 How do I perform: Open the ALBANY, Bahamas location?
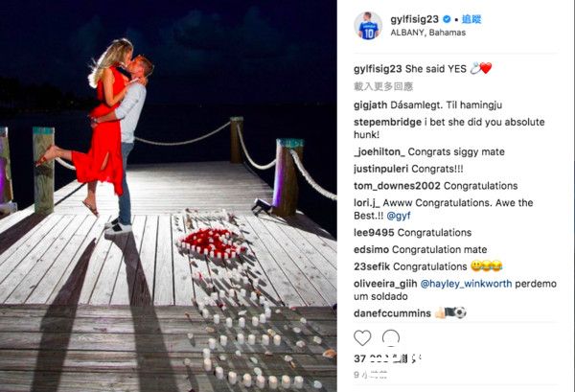[x=428, y=33]
